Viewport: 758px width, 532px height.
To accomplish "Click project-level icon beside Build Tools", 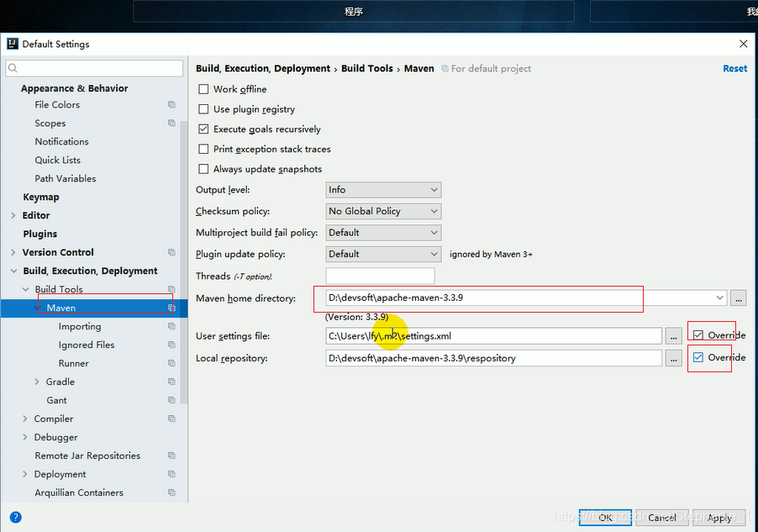I will 171,289.
